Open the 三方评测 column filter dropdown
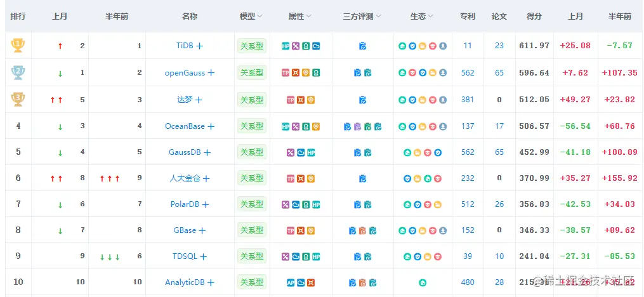This screenshot has height=297, width=644. pos(378,16)
